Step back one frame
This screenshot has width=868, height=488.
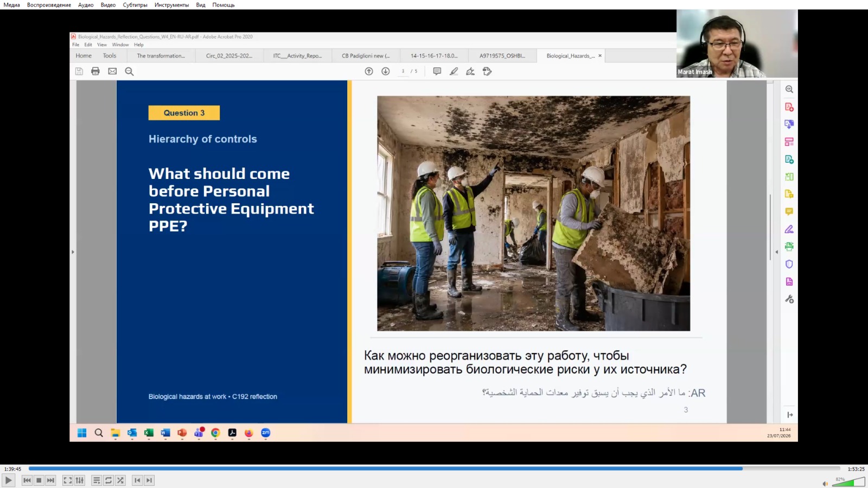[137, 480]
